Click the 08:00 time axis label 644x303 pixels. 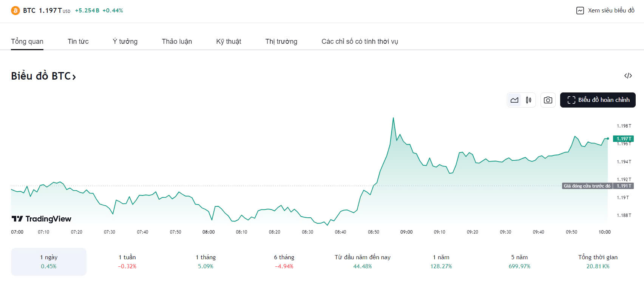coord(208,232)
